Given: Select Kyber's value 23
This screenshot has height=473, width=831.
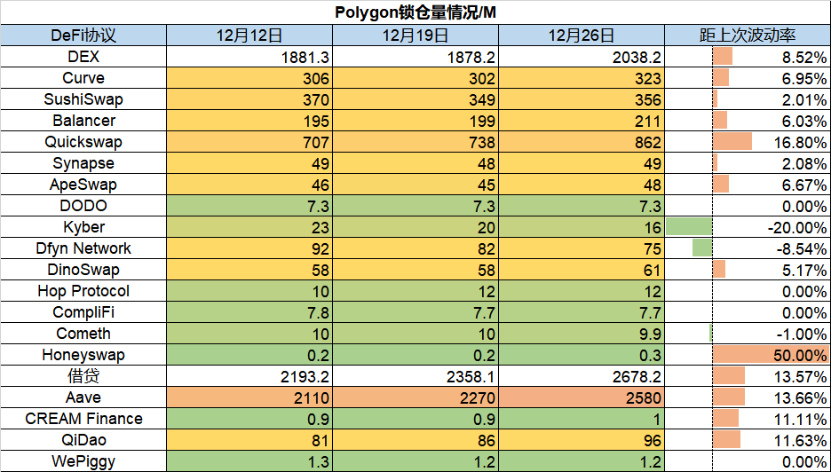Looking at the screenshot, I should pyautogui.click(x=249, y=227).
